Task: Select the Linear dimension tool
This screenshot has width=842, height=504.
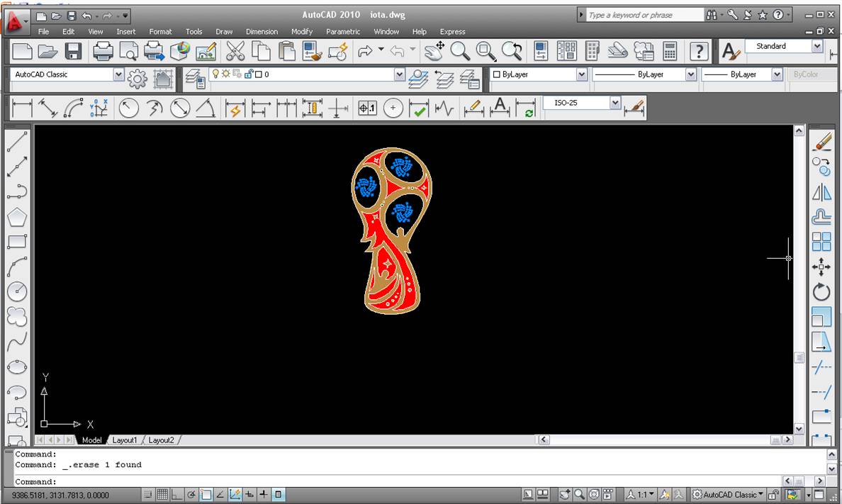Action: click(x=22, y=108)
